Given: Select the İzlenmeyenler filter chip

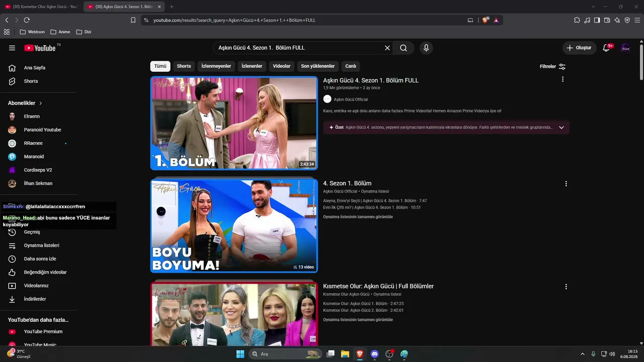Looking at the screenshot, I should click(x=216, y=66).
